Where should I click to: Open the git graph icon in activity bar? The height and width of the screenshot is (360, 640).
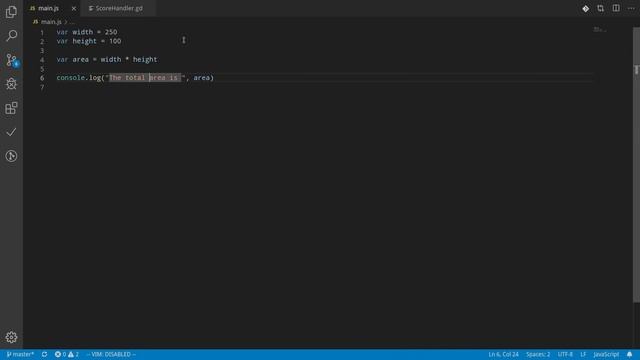pyautogui.click(x=11, y=156)
